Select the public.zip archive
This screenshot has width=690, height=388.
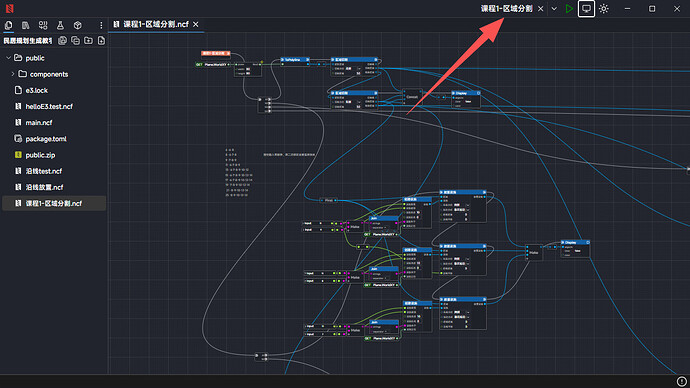tap(40, 155)
